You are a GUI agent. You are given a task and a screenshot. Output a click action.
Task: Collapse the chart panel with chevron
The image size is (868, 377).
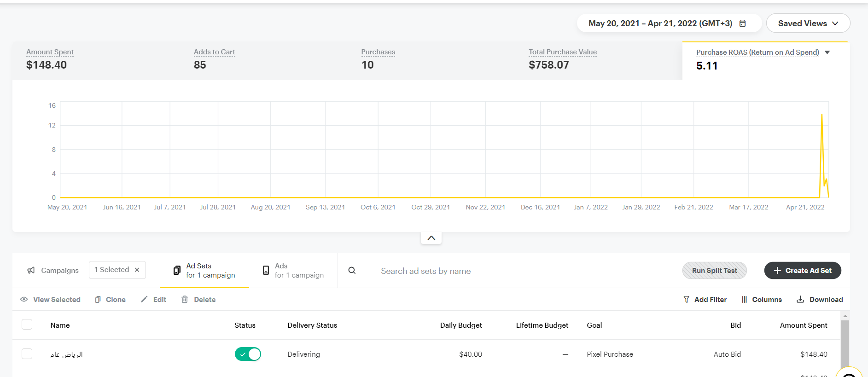tap(431, 238)
